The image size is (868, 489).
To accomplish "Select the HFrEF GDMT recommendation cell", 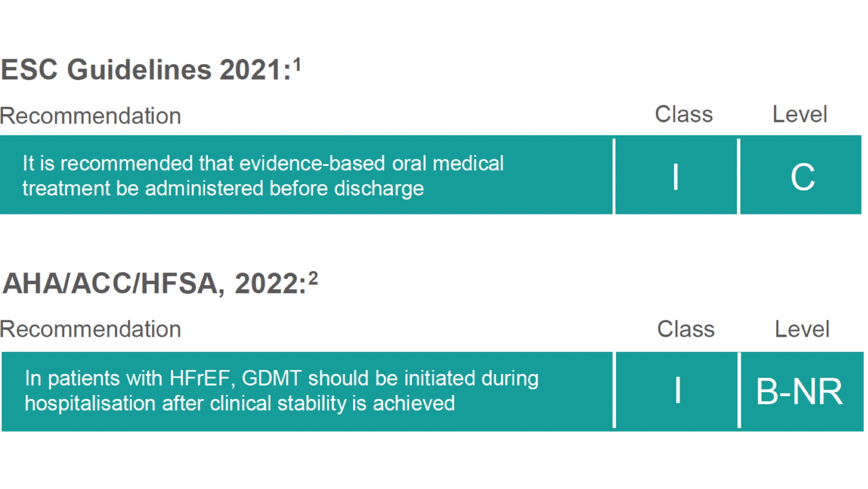I will coord(307,391).
